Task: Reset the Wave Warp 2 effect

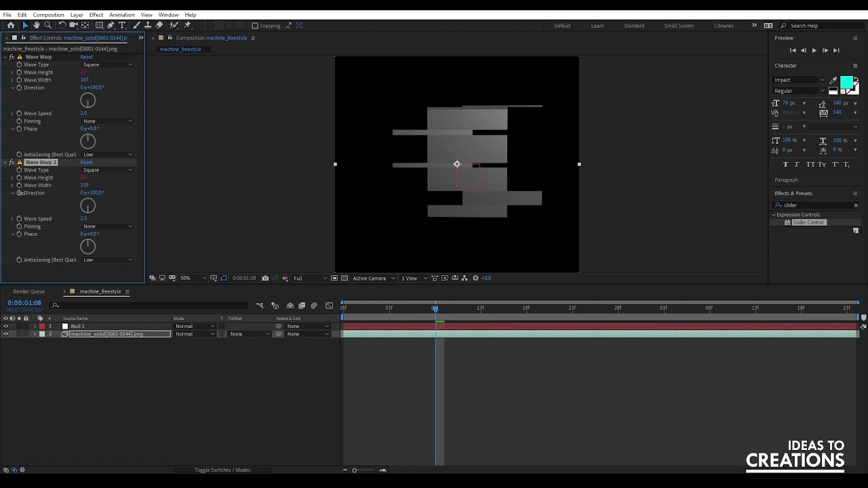Action: click(x=87, y=163)
